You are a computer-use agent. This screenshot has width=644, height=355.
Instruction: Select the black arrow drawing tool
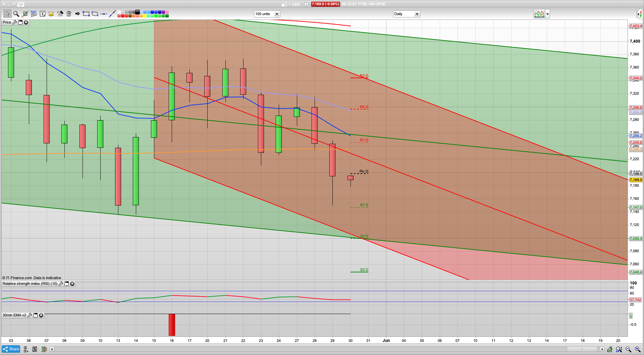click(x=77, y=14)
